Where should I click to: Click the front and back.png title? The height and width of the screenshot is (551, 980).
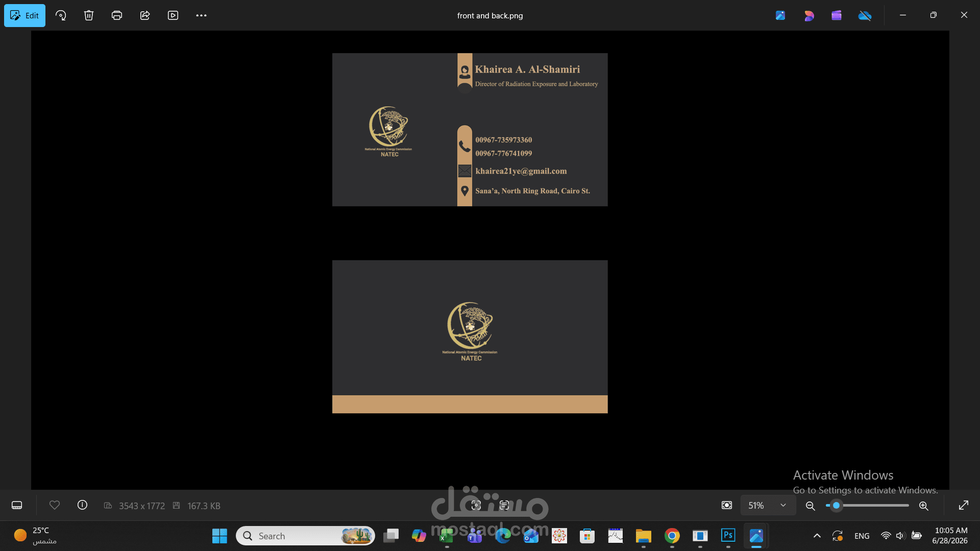pos(490,15)
